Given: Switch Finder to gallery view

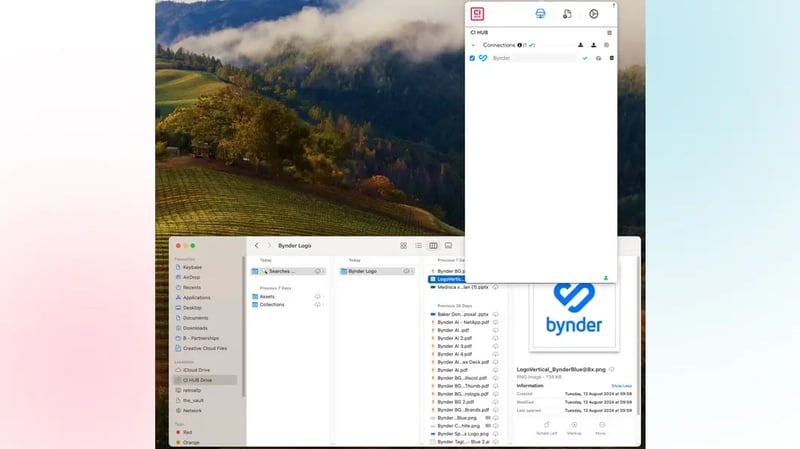Looking at the screenshot, I should (448, 246).
